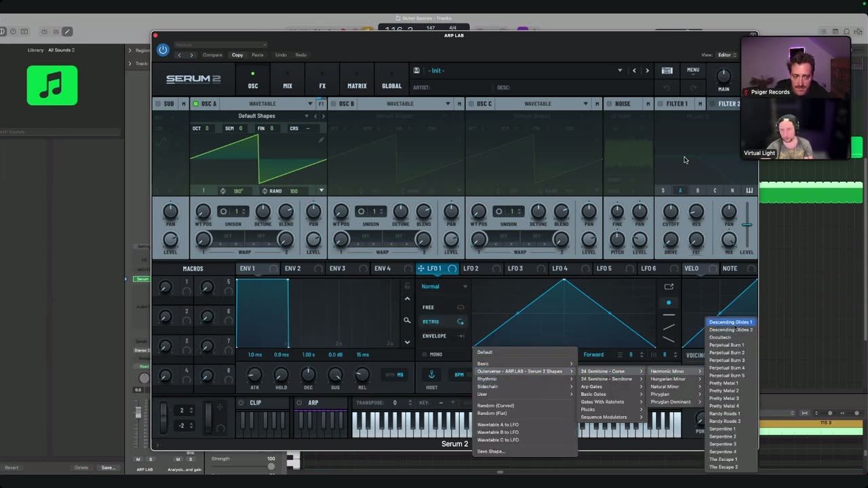
Task: Open the View Editor dropdown
Action: click(728, 55)
